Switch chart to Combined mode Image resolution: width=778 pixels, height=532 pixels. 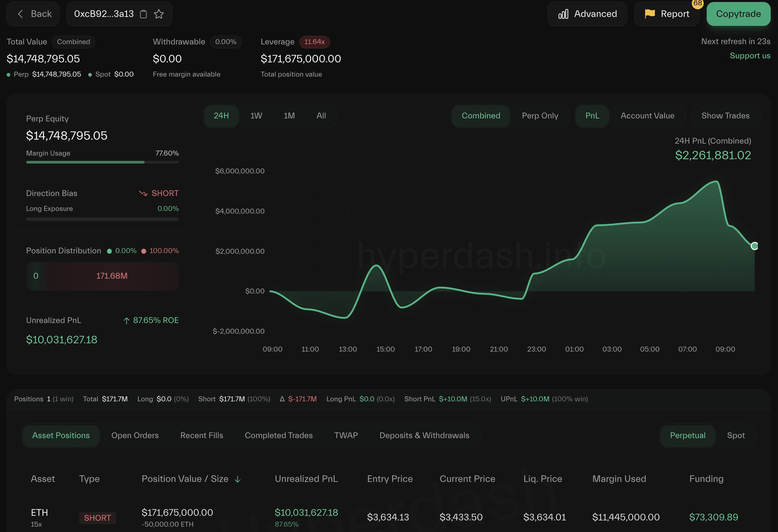pos(481,116)
